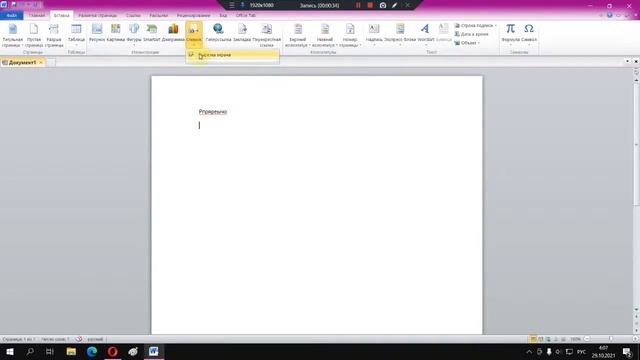Open Opera browser from the taskbar

pos(113,352)
